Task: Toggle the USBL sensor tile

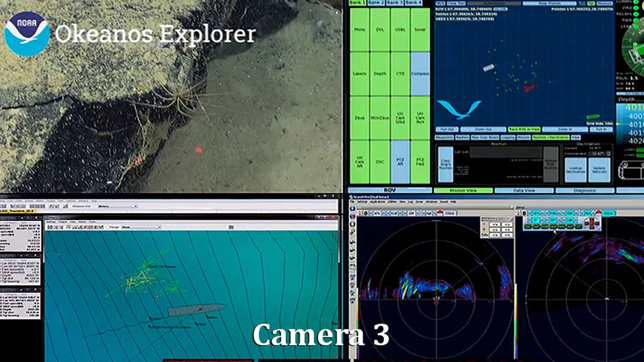Action: tap(400, 30)
